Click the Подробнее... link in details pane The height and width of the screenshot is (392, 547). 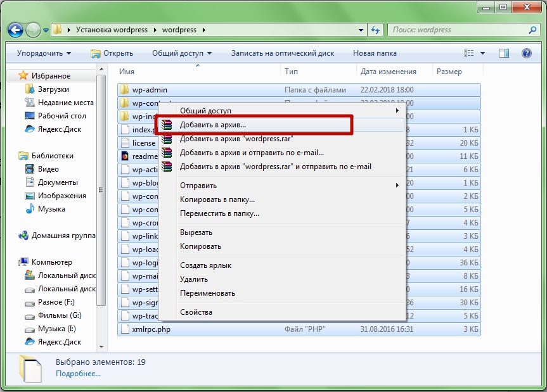[78, 374]
